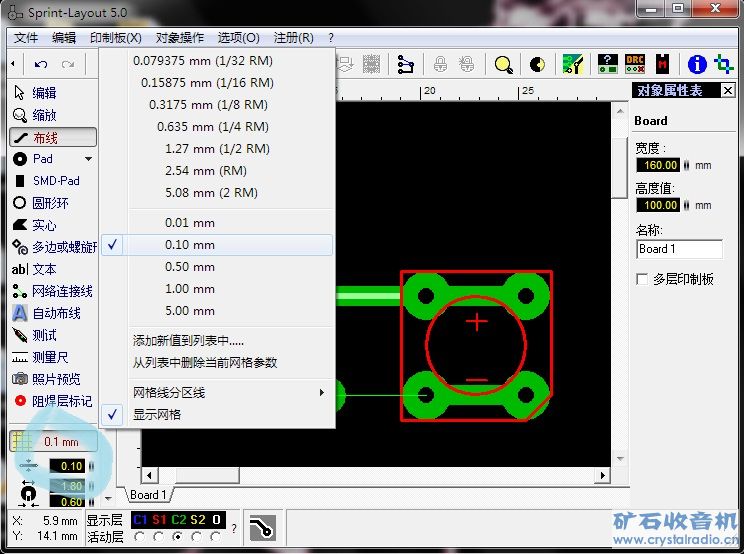
Task: Click the DRC design rule check icon
Action: click(634, 65)
